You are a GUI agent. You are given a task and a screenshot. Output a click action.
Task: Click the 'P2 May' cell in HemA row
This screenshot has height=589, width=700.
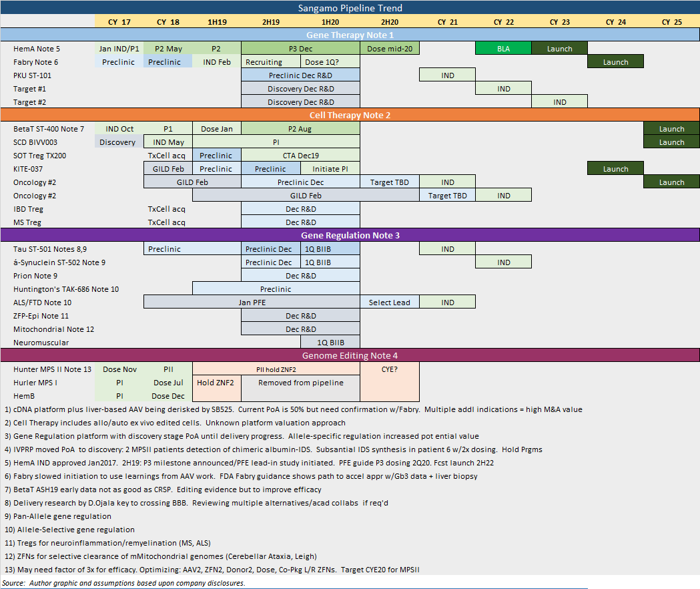[x=168, y=49]
